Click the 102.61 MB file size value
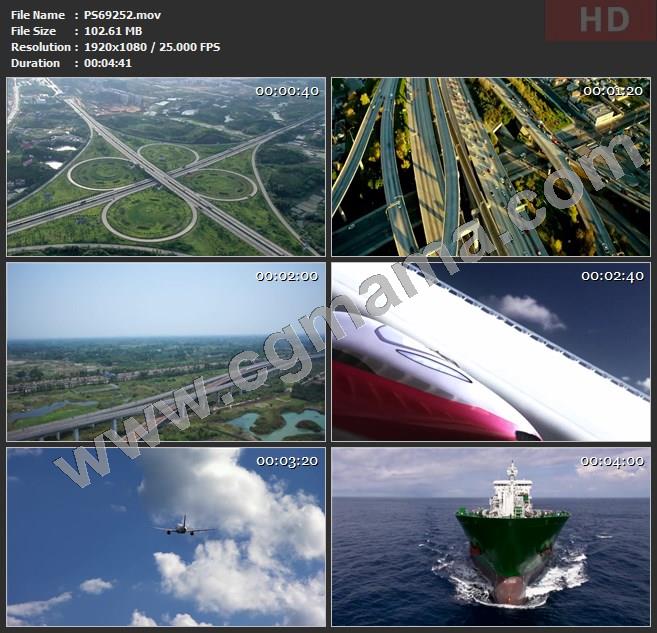 pos(113,31)
